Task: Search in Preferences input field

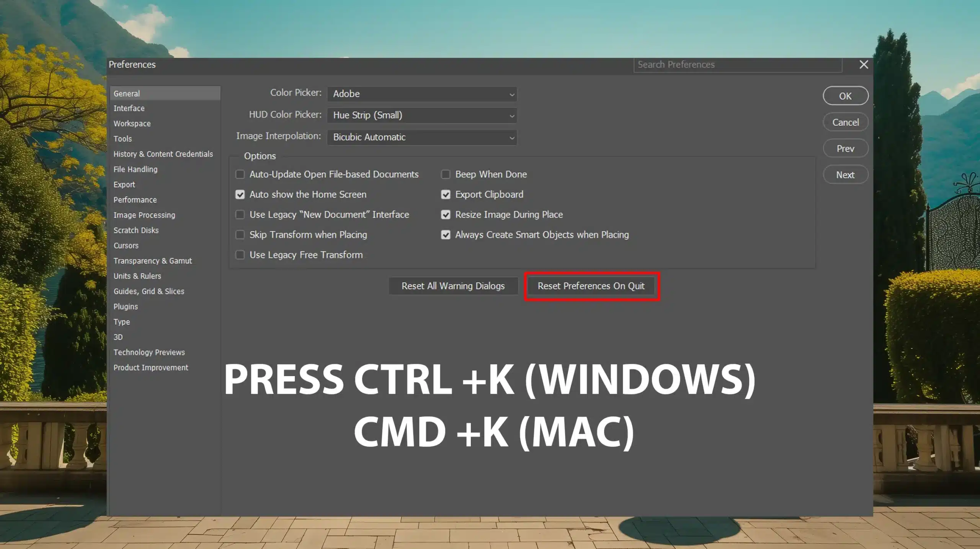Action: pos(738,64)
